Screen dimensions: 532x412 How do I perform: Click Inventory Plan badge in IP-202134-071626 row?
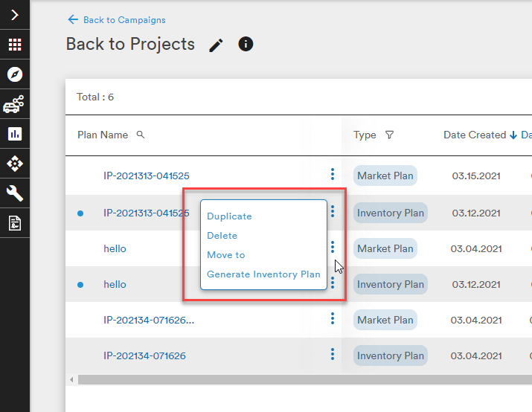[391, 355]
